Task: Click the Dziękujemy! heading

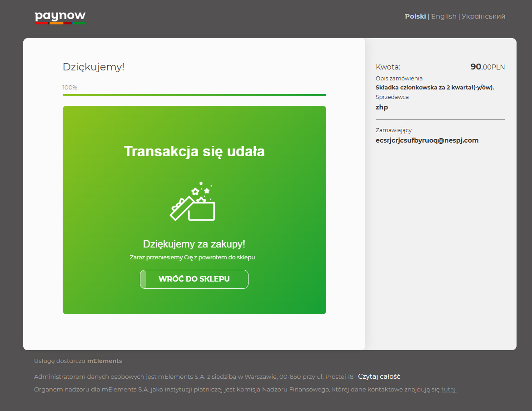Action: (93, 67)
